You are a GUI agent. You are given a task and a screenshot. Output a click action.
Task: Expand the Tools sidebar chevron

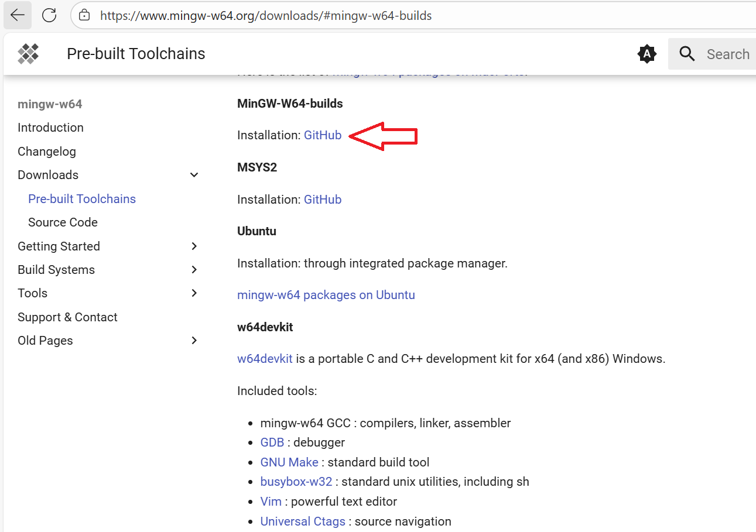tap(194, 293)
